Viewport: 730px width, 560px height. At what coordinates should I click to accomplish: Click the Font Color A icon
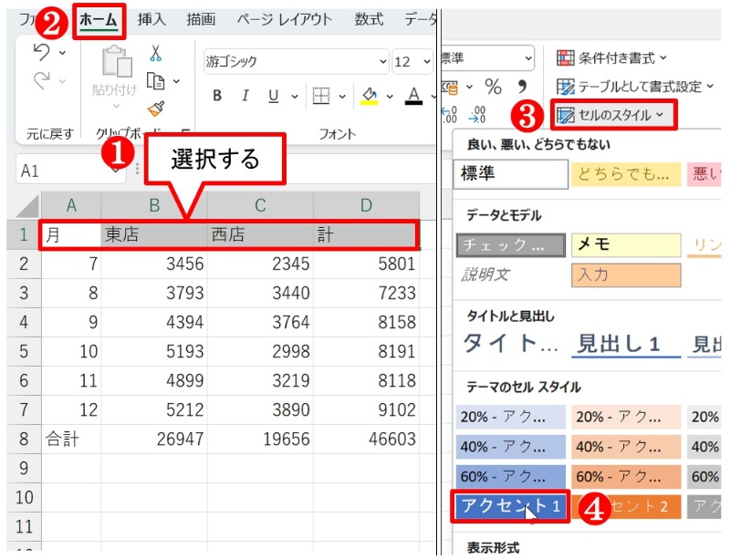(x=413, y=96)
